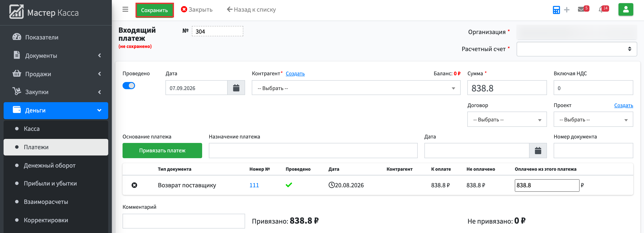Click the plus add icon in header
Viewport: 644px width, 233px height.
pyautogui.click(x=567, y=10)
